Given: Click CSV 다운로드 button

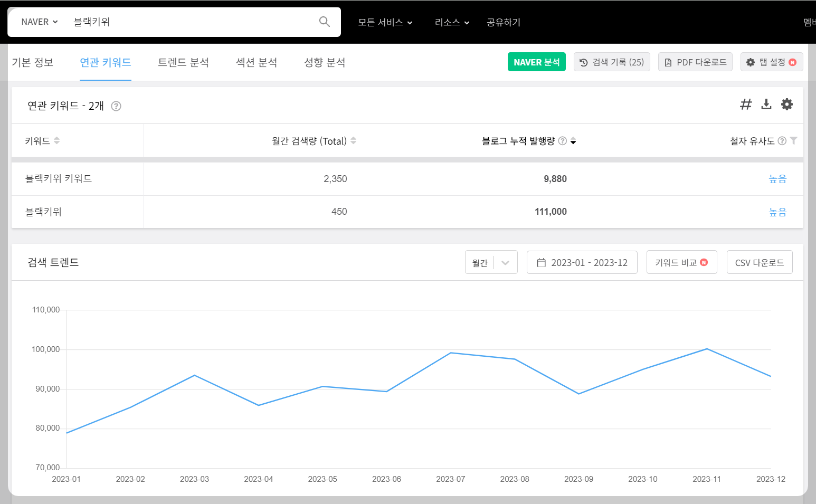Looking at the screenshot, I should [760, 262].
